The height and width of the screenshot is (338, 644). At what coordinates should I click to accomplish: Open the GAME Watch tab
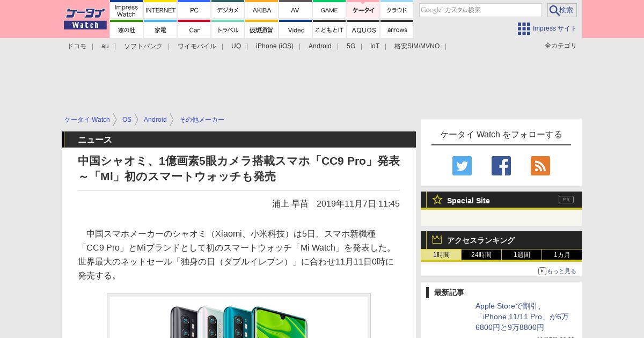point(330,10)
